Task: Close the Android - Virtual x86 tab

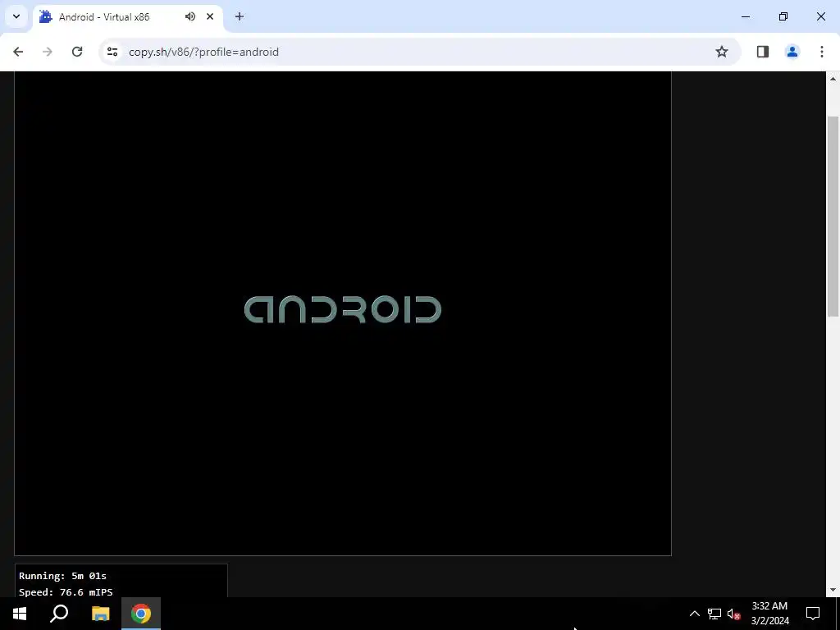Action: (x=210, y=16)
